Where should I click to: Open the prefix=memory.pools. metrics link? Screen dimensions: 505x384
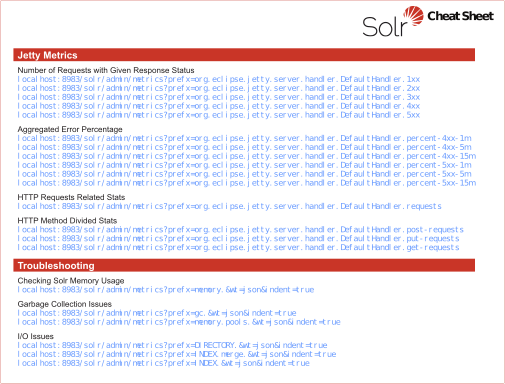tap(179, 322)
